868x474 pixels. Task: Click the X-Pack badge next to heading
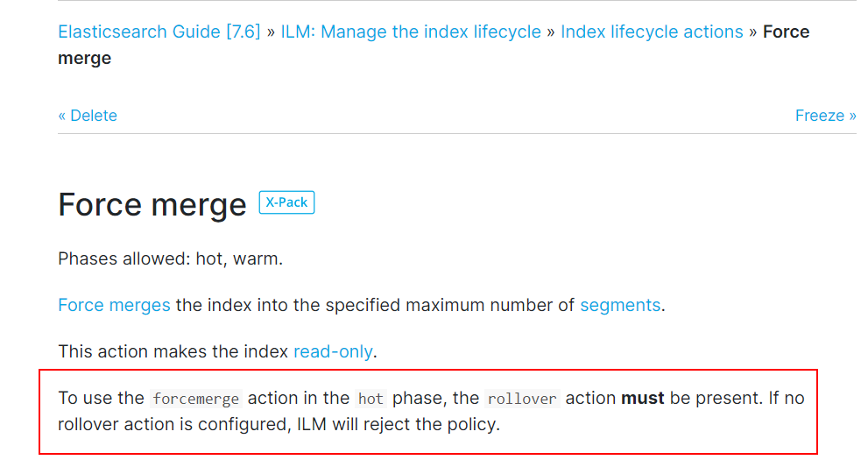coord(286,202)
